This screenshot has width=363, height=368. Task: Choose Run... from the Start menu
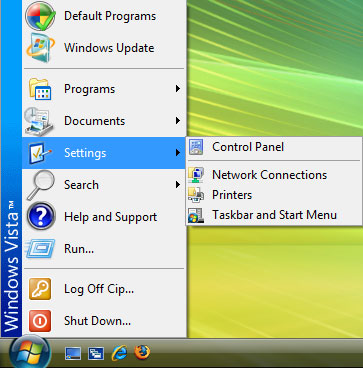click(104, 249)
